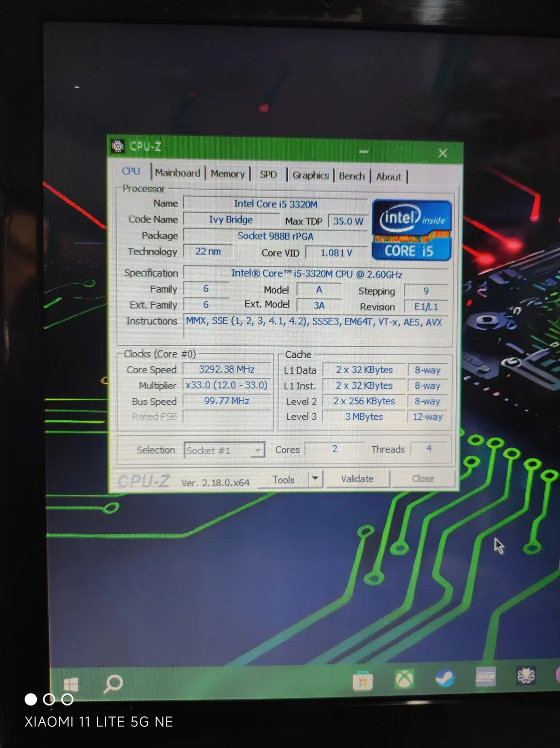Open the SPD tab
This screenshot has height=748, width=560.
pyautogui.click(x=268, y=175)
